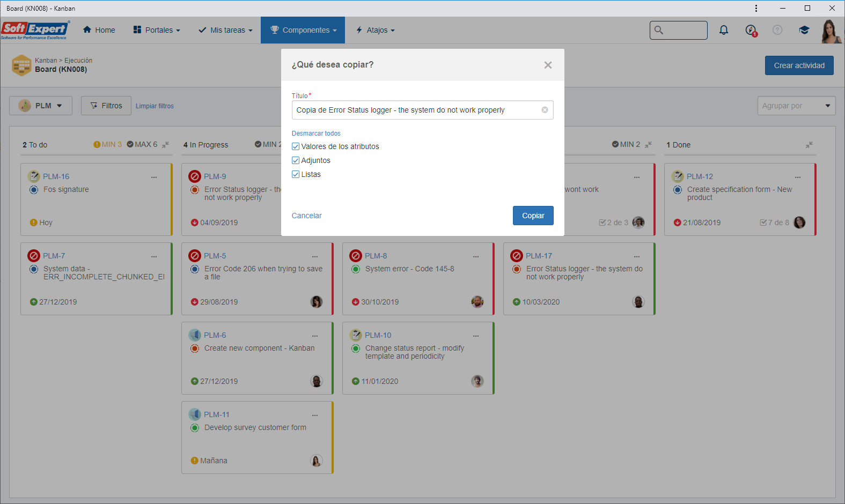845x504 pixels.
Task: Open options menu of card PLM-5
Action: point(315,256)
